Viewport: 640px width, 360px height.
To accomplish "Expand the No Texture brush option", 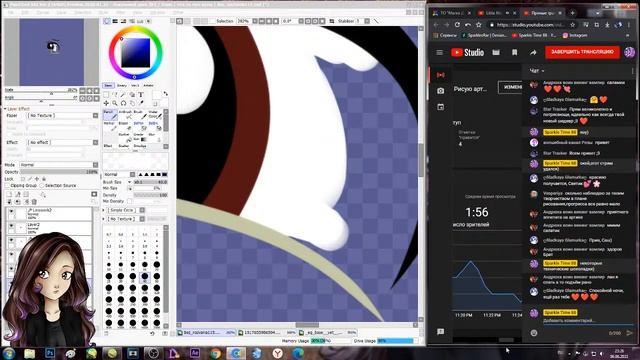I will pos(104,219).
